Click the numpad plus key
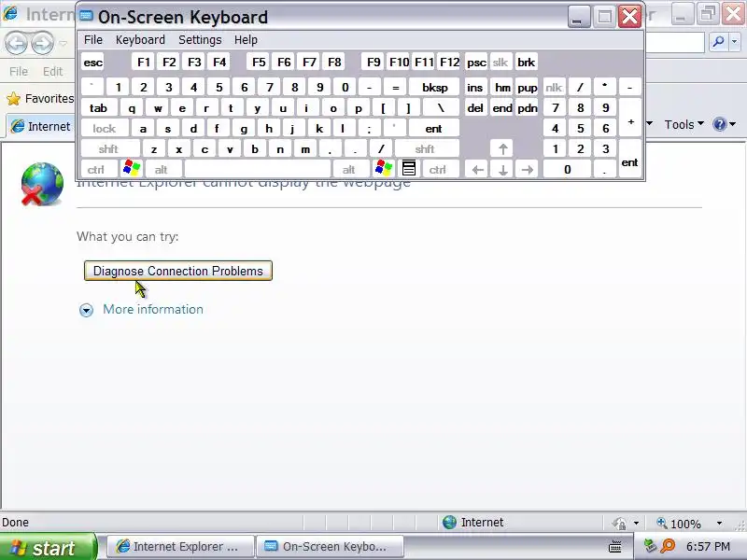The width and height of the screenshot is (747, 560). (x=631, y=119)
